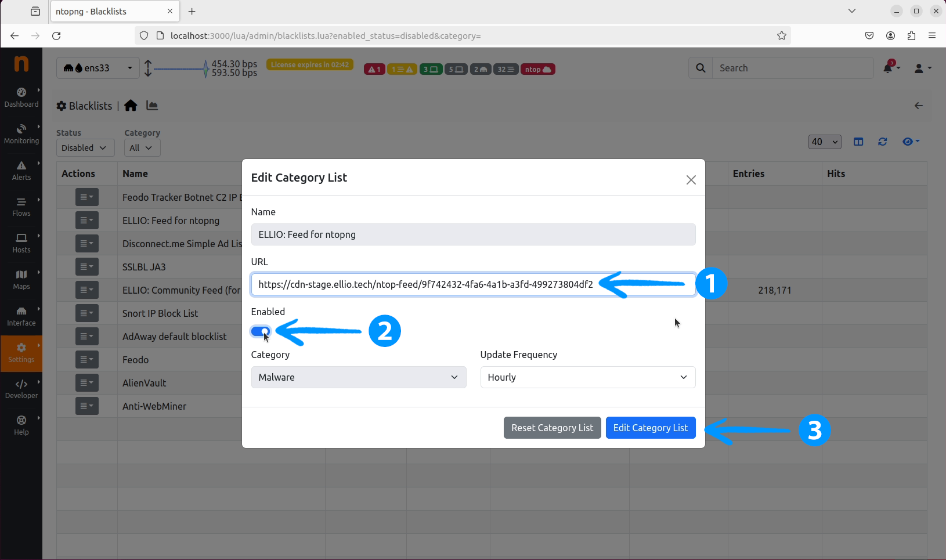Viewport: 946px width, 560px height.
Task: Open the Category dropdown showing Malware
Action: pos(358,377)
